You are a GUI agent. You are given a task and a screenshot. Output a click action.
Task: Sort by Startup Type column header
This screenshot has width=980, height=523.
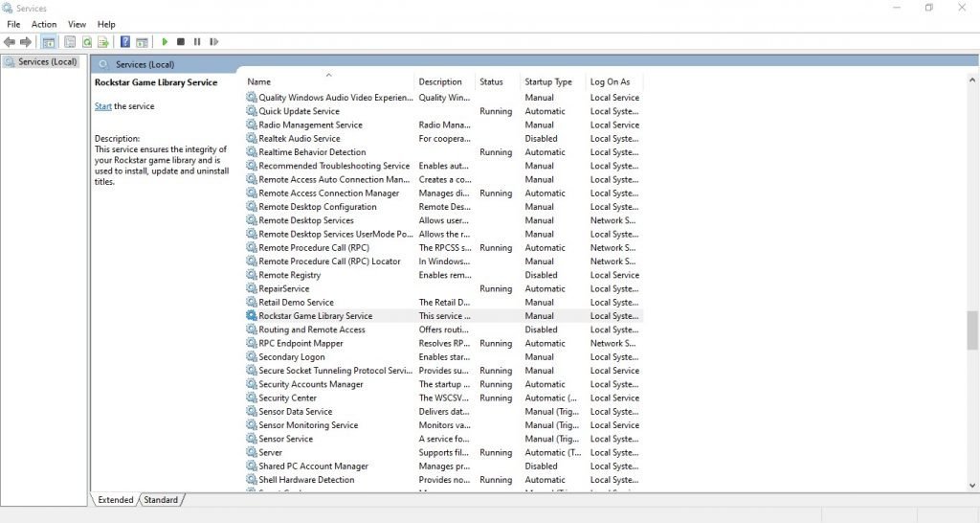(548, 82)
